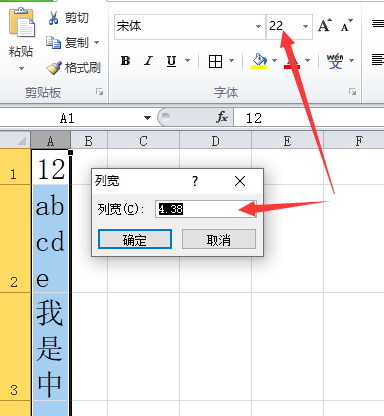
Task: Cancel the 列宽 dialog with 取消
Action: pos(219,239)
